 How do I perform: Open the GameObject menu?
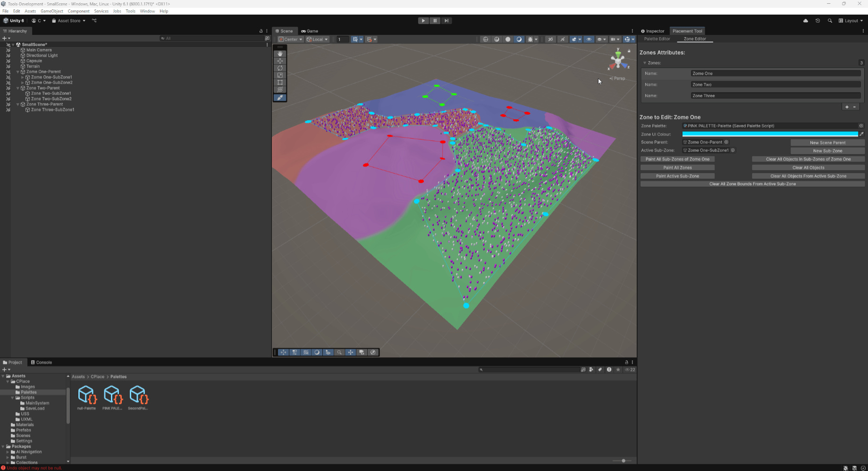(52, 11)
